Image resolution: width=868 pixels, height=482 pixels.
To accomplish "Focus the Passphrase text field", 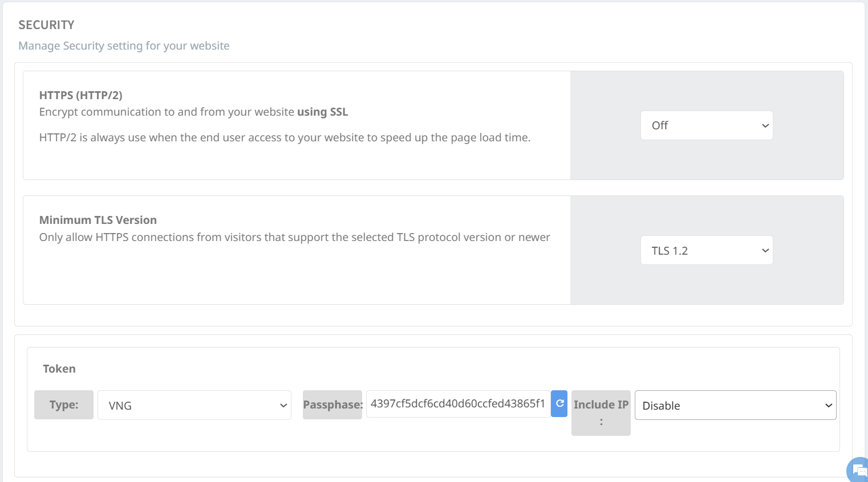I will pyautogui.click(x=457, y=404).
